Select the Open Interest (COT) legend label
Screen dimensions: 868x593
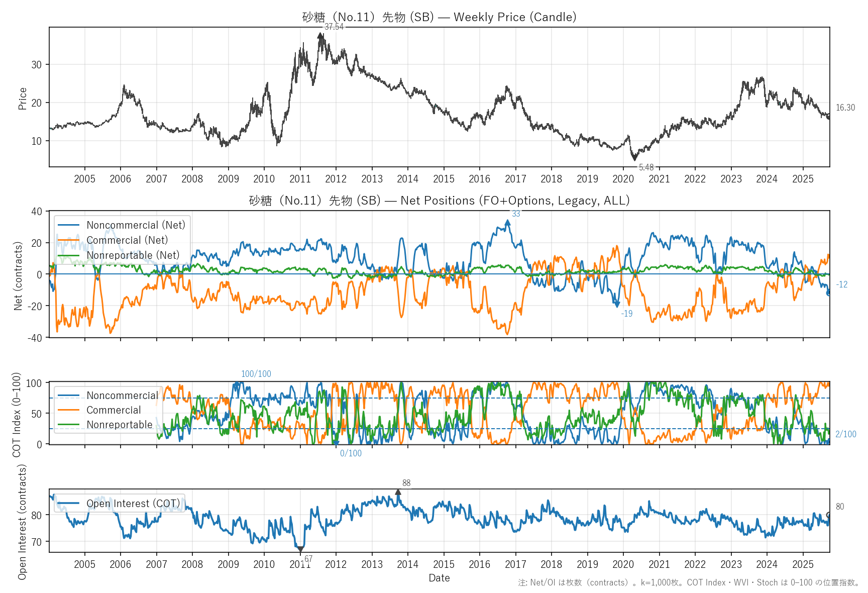[133, 504]
